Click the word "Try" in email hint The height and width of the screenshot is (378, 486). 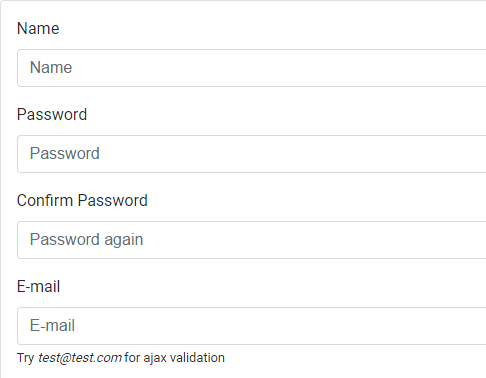[x=25, y=358]
